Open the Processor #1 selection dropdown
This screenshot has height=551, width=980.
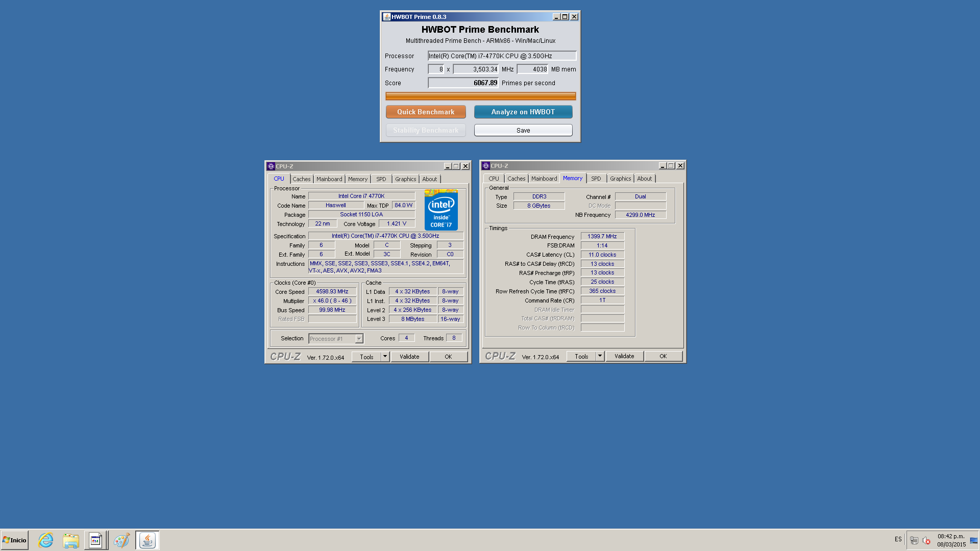[336, 339]
